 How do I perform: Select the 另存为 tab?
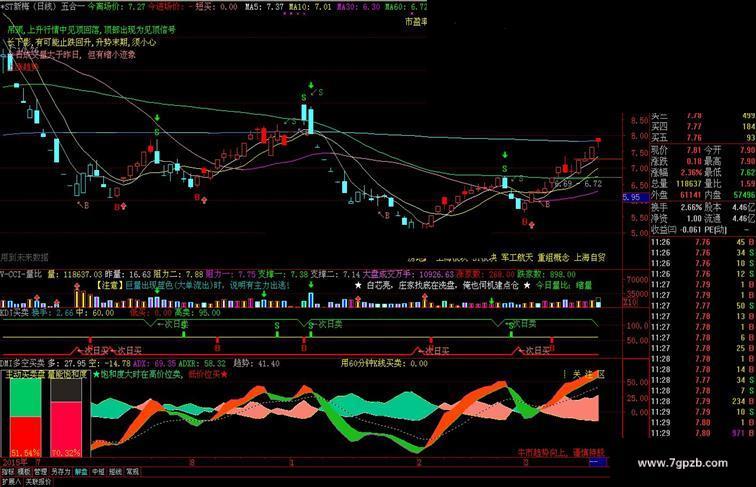click(x=61, y=472)
